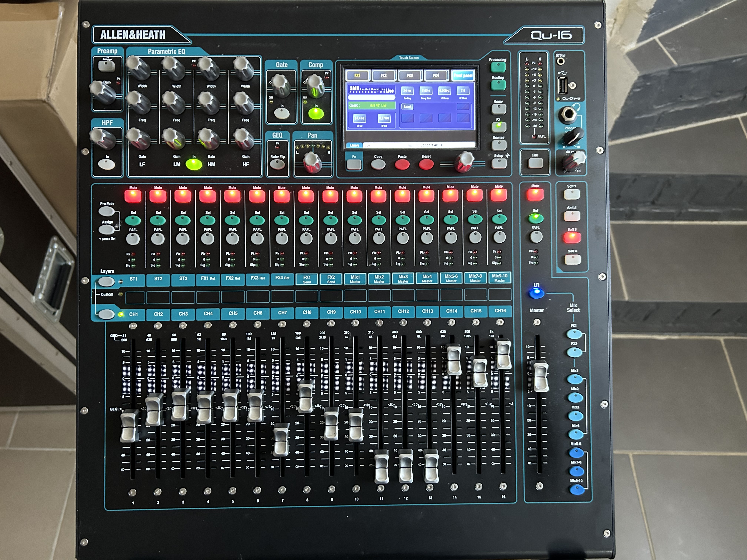The height and width of the screenshot is (560, 747).
Task: Select Mix5-6 in the Mix Select column
Action: point(576,452)
